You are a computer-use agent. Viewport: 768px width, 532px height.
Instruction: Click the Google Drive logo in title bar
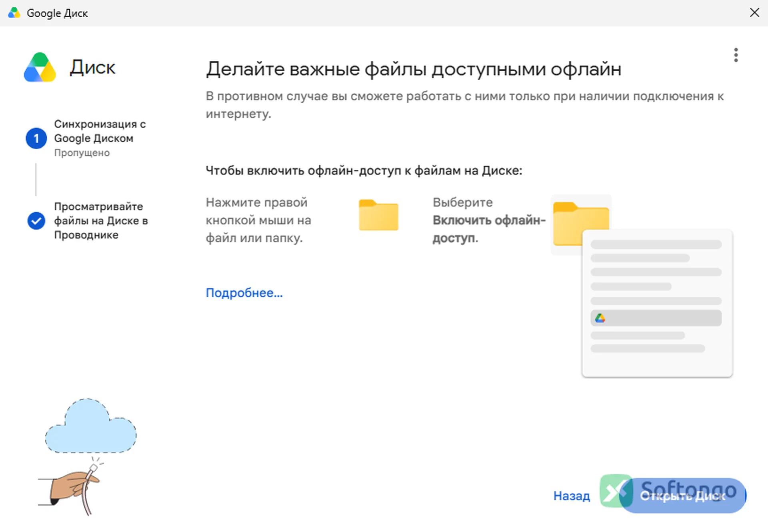14,13
